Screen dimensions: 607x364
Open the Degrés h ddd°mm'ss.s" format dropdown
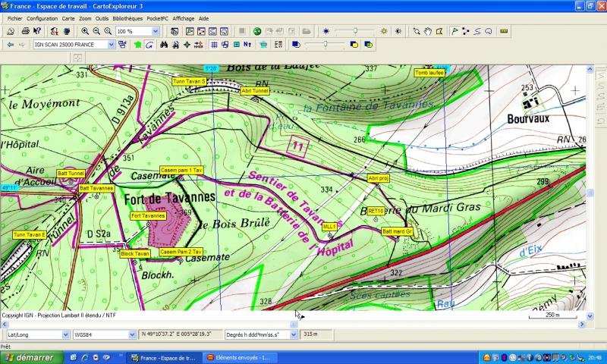click(294, 334)
